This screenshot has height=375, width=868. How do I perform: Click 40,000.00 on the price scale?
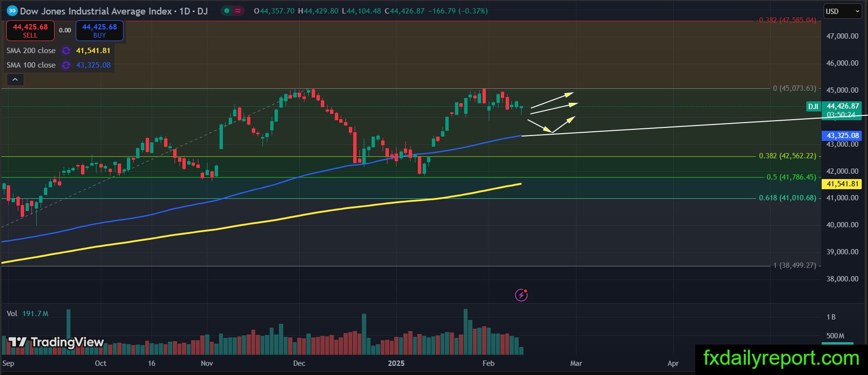click(842, 225)
